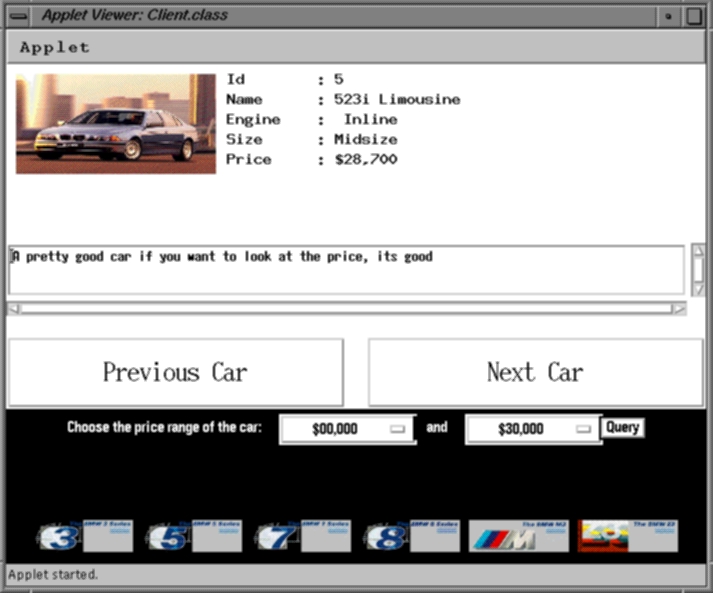
Task: Click the description scrollbar up arrow
Action: coord(698,250)
